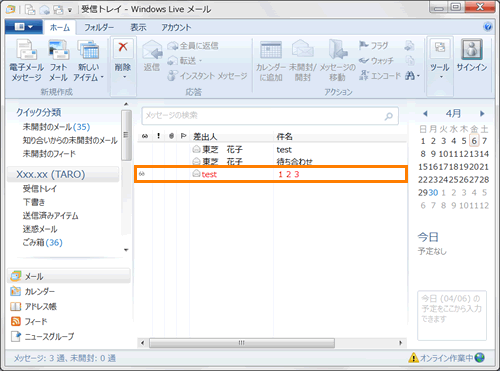
Task: Select 未開封のフィード
Action: (49, 154)
